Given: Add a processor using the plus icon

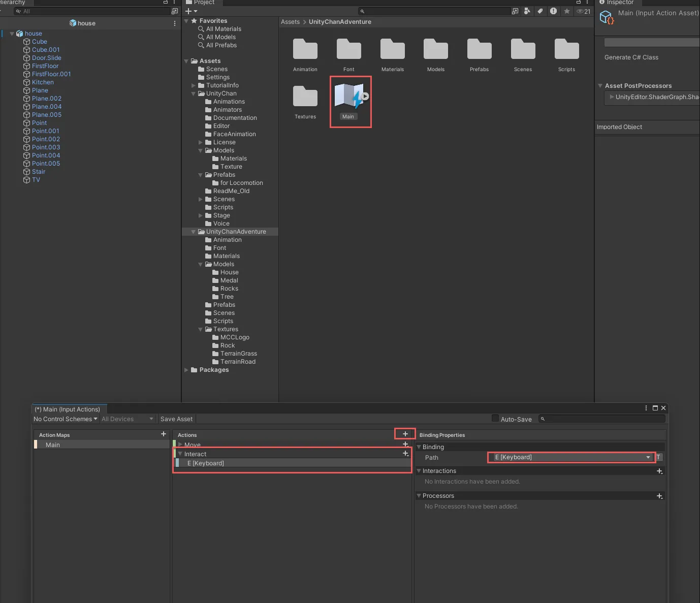Looking at the screenshot, I should (x=659, y=496).
